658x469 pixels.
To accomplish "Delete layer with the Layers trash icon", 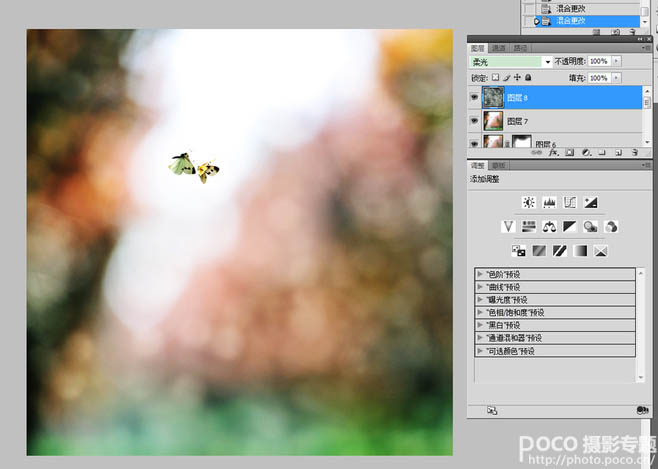I will (x=635, y=153).
